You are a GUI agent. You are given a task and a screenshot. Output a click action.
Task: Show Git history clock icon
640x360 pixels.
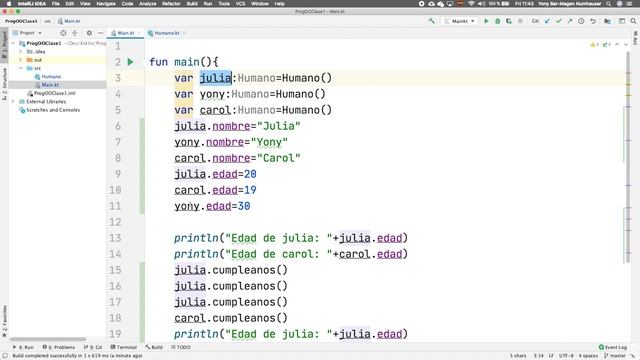click(581, 21)
